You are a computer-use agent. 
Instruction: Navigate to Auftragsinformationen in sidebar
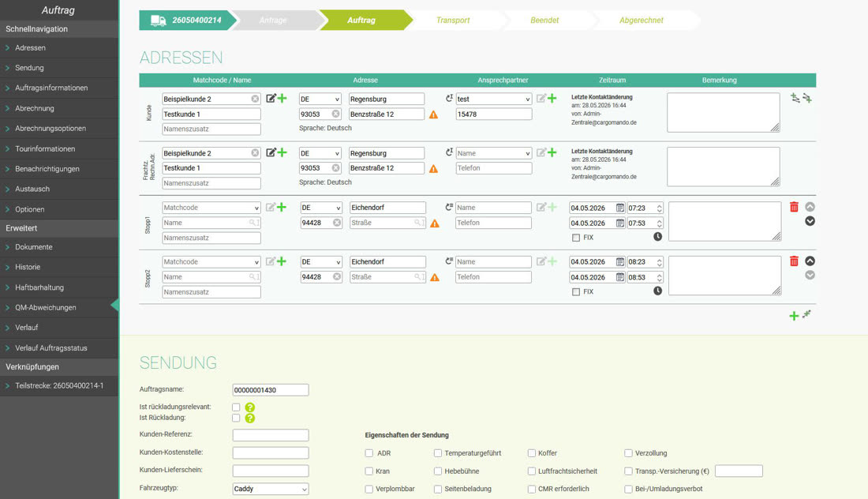(x=59, y=88)
